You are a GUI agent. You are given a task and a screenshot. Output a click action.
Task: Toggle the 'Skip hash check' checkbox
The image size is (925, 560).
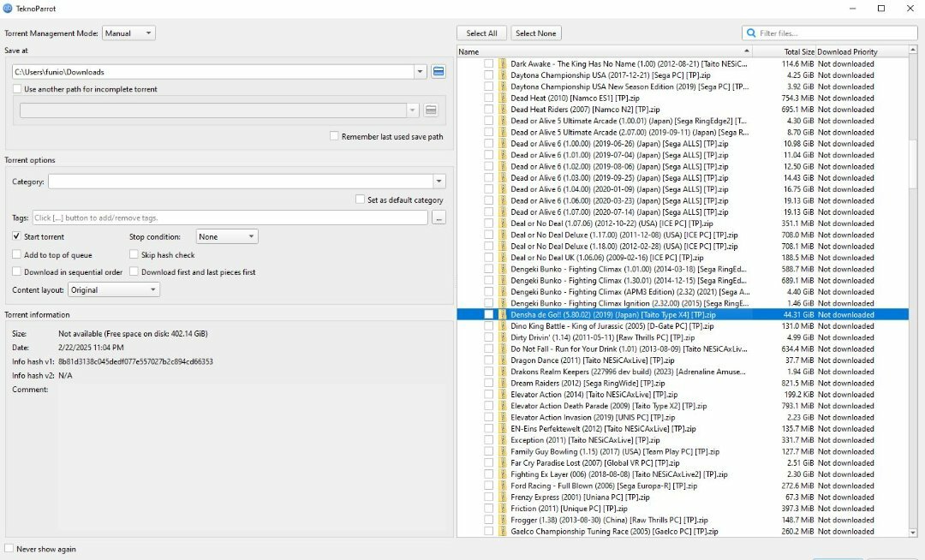[134, 254]
